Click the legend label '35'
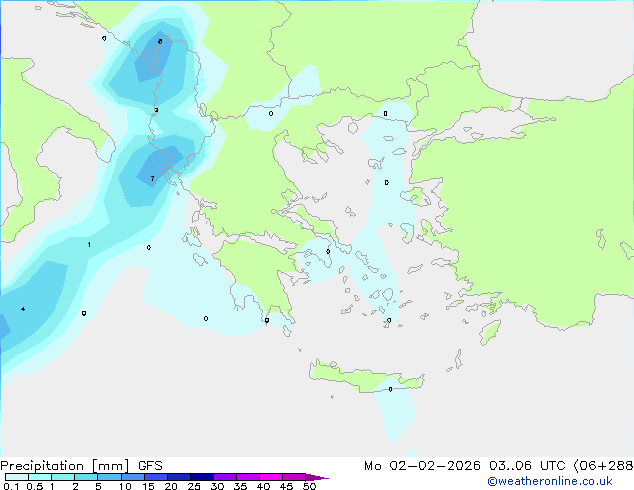Screen dimensions: 634x490 [240, 486]
